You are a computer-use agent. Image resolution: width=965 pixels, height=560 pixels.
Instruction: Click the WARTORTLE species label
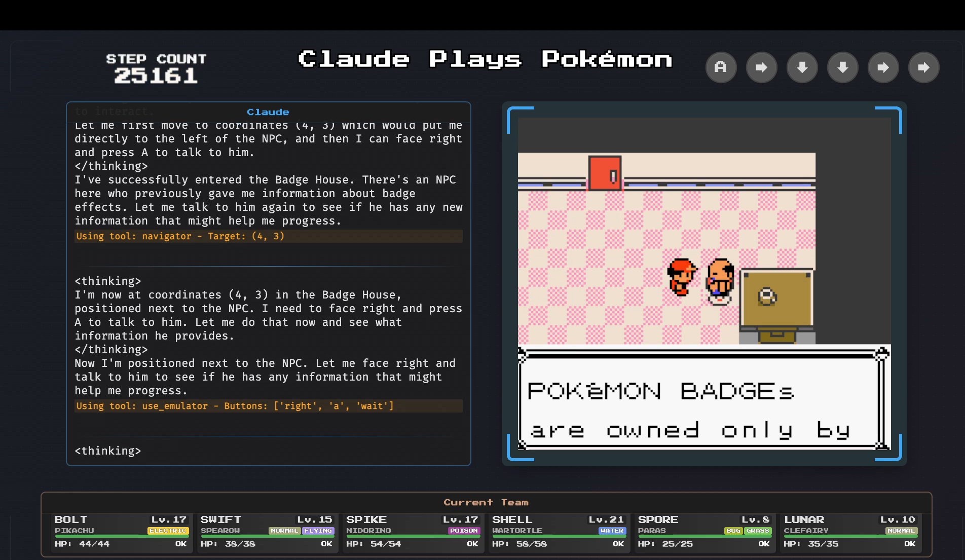click(x=517, y=531)
